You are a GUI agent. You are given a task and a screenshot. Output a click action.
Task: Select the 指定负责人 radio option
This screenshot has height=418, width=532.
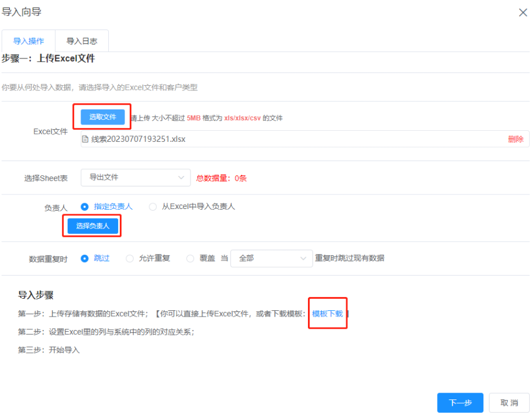pyautogui.click(x=86, y=207)
